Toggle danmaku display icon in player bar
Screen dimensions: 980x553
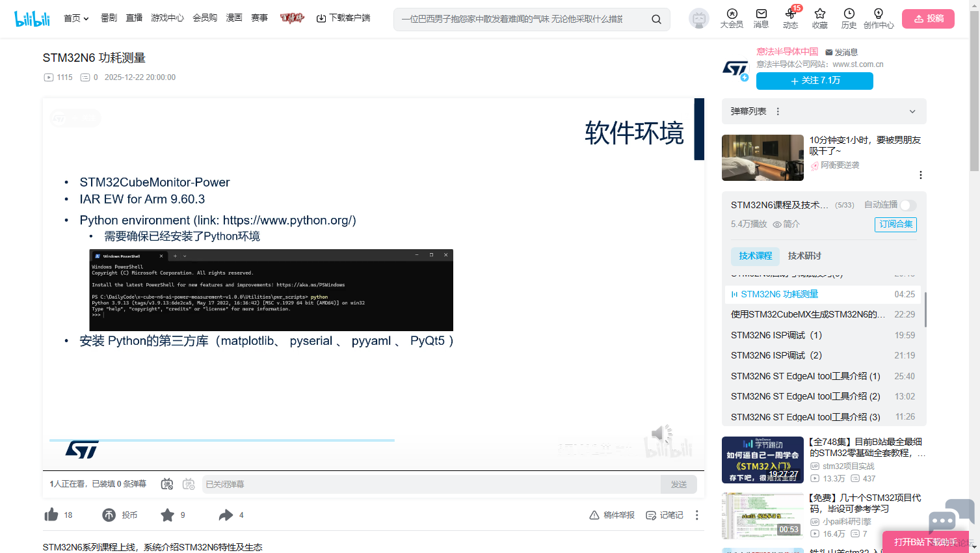click(x=167, y=484)
